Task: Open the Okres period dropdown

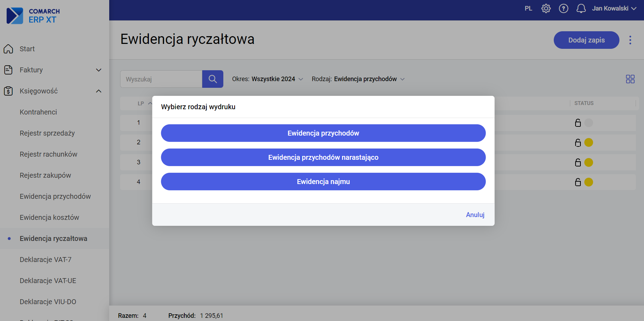Action: coord(268,79)
